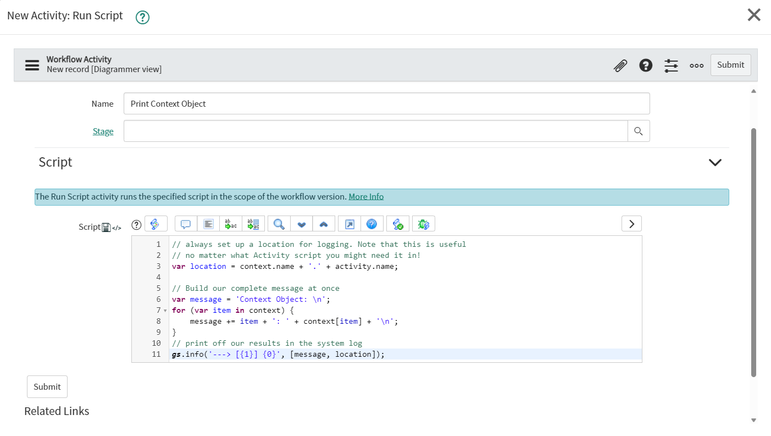Click the scrollbar down arrow

[753, 420]
